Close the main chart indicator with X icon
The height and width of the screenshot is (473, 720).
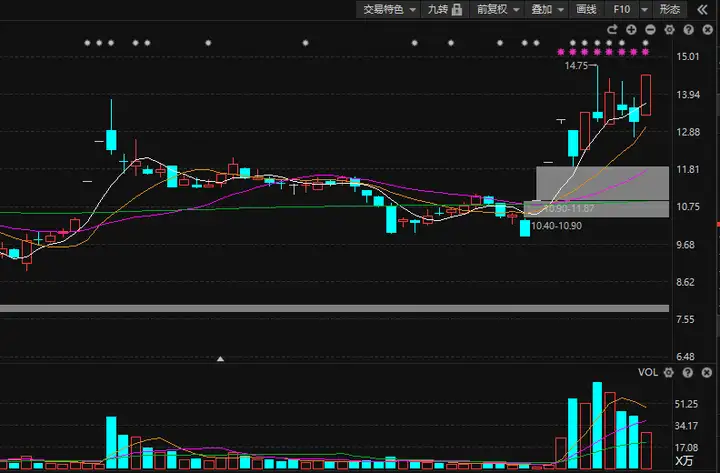(x=708, y=30)
